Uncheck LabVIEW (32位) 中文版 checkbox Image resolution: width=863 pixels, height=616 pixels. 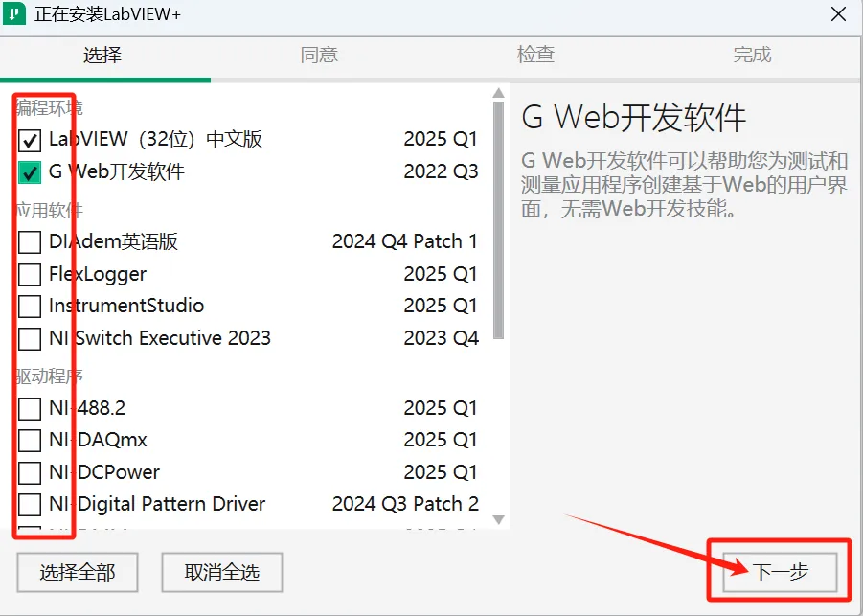point(30,140)
